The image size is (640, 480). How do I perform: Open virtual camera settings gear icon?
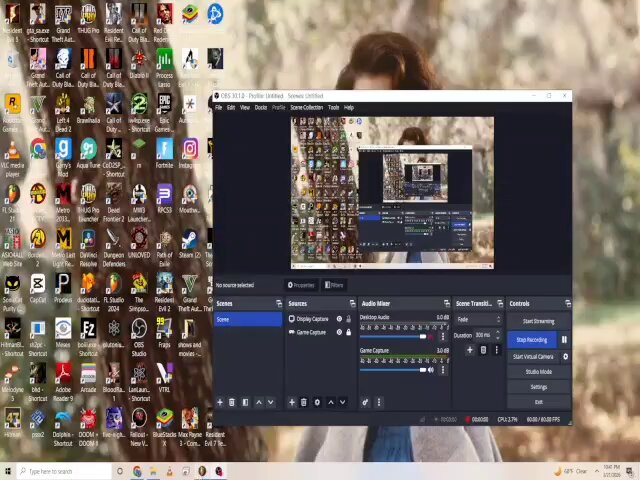coord(565,356)
